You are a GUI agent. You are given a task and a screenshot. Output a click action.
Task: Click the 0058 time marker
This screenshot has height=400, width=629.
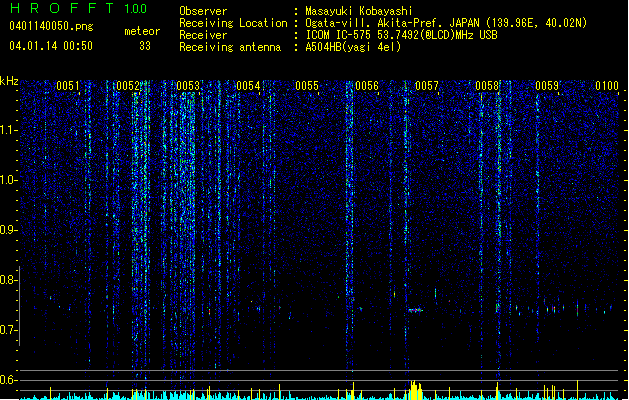tap(487, 86)
